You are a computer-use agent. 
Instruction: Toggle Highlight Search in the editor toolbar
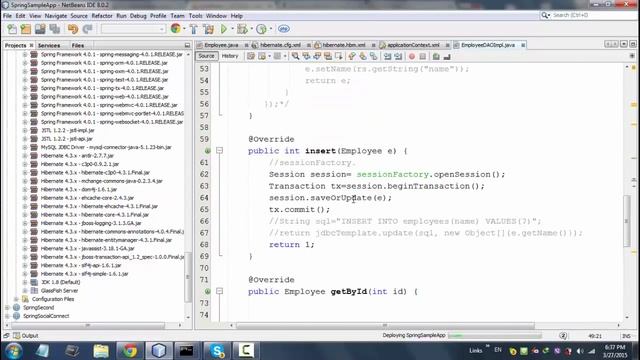tap(328, 56)
